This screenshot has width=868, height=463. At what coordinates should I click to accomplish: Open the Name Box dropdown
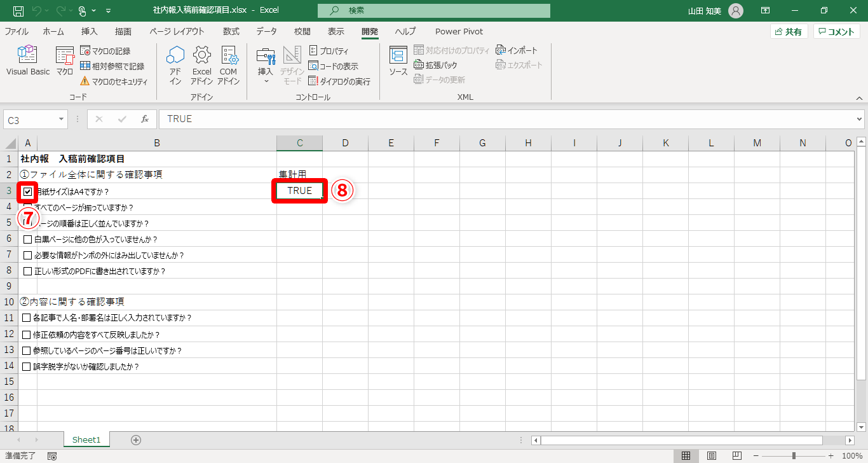(x=62, y=119)
